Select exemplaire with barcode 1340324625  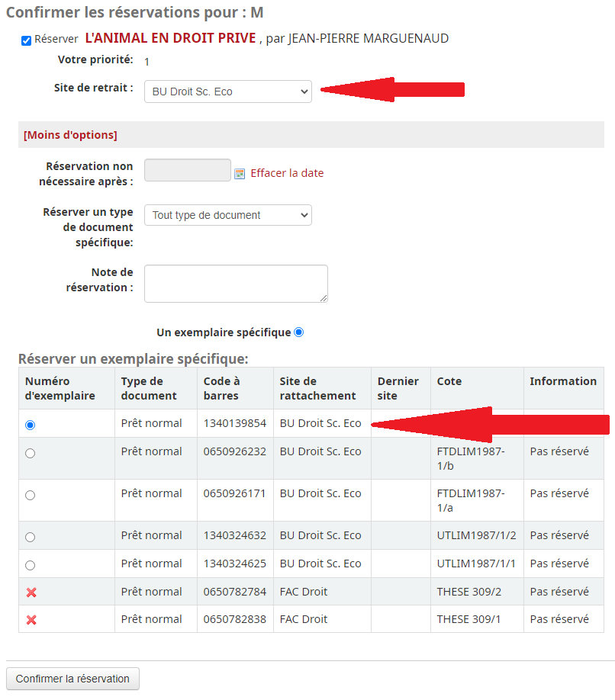tap(31, 565)
